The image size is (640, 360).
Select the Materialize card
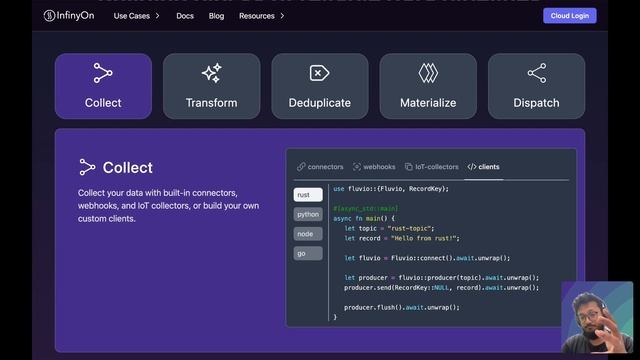(428, 86)
